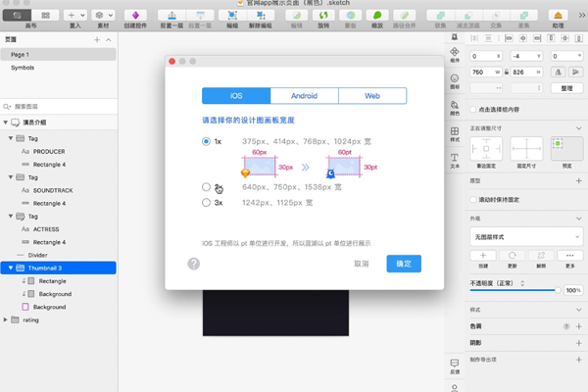Viewport: 588px width, 392px height.
Task: Choose the 靠边固定 pin-to-edge constraint control
Action: point(486,149)
